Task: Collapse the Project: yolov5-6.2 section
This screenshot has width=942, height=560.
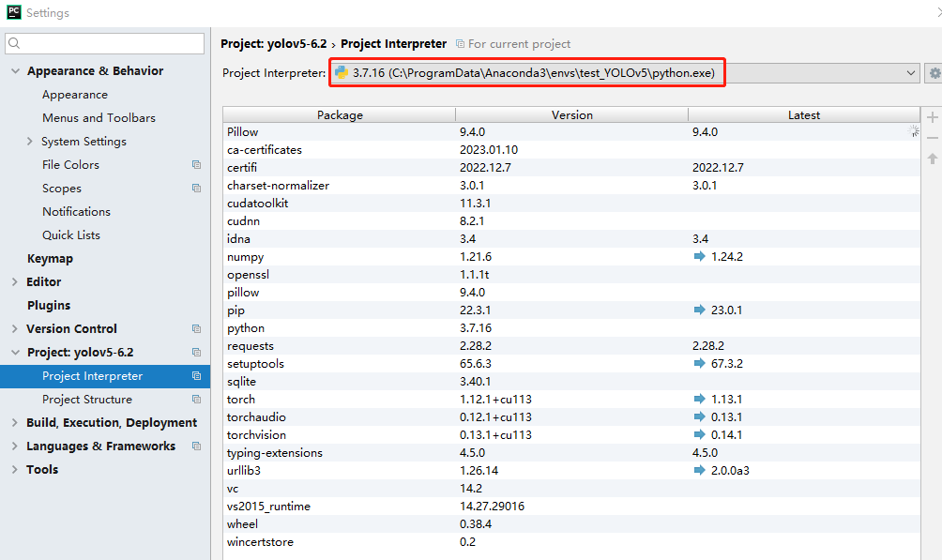Action: (15, 352)
